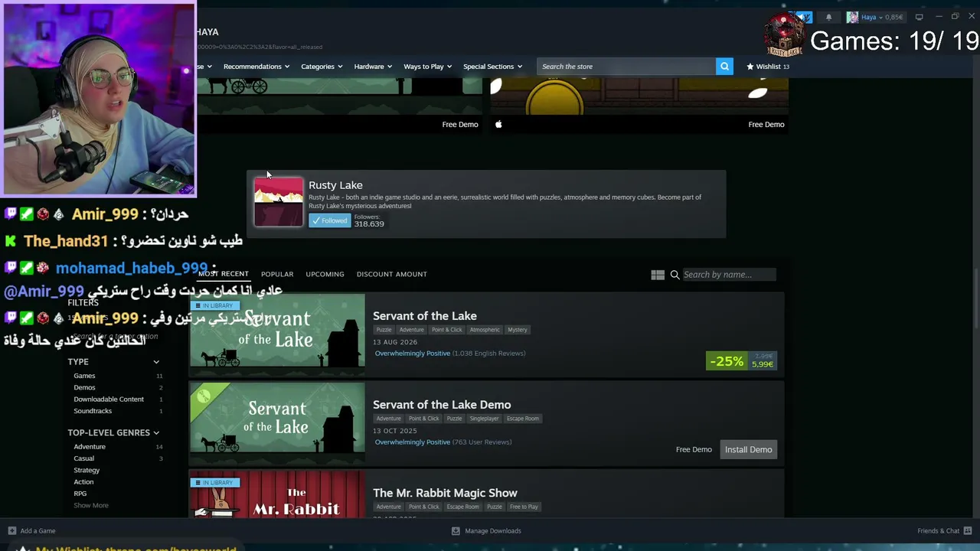Open Recommendations dropdown menu

pos(256,67)
